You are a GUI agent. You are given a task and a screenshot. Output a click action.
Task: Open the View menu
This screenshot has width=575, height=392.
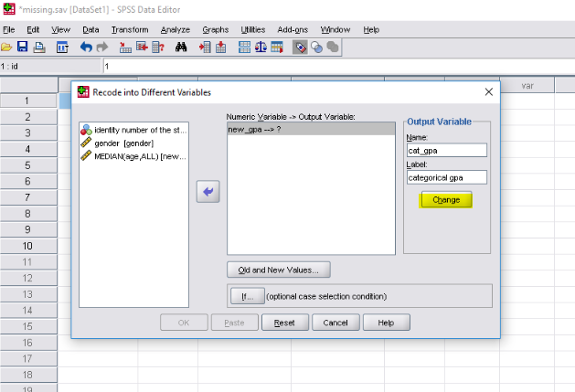60,30
